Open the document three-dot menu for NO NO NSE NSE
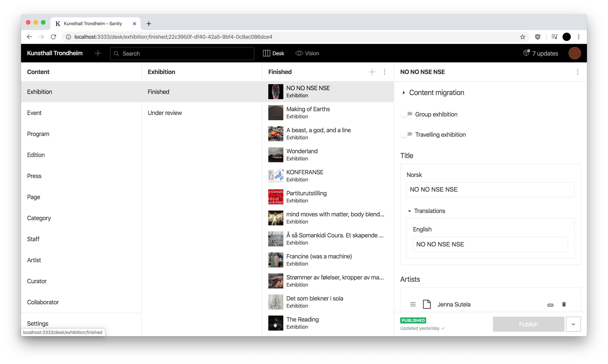The width and height of the screenshot is (608, 364). click(578, 72)
